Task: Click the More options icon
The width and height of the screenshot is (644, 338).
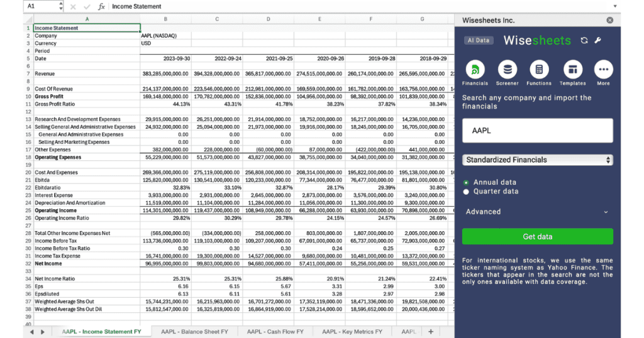Action: click(x=603, y=69)
